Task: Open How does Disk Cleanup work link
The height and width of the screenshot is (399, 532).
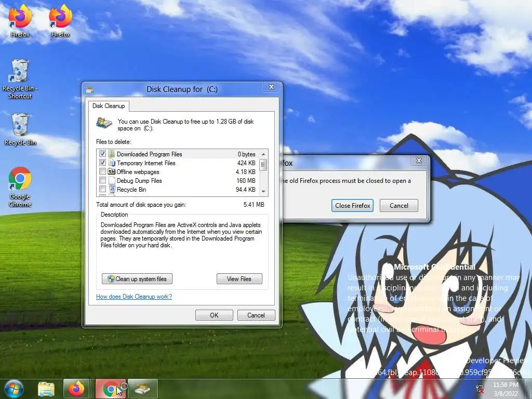Action: [134, 297]
